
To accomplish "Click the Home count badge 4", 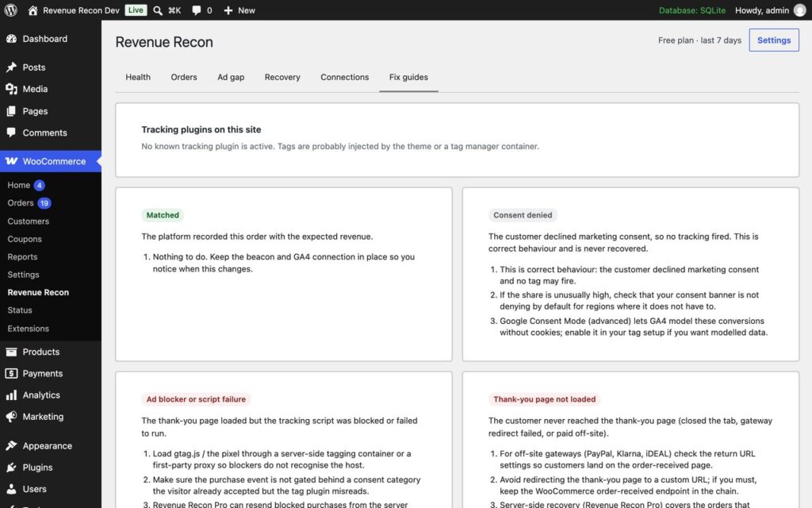I will click(x=40, y=186).
